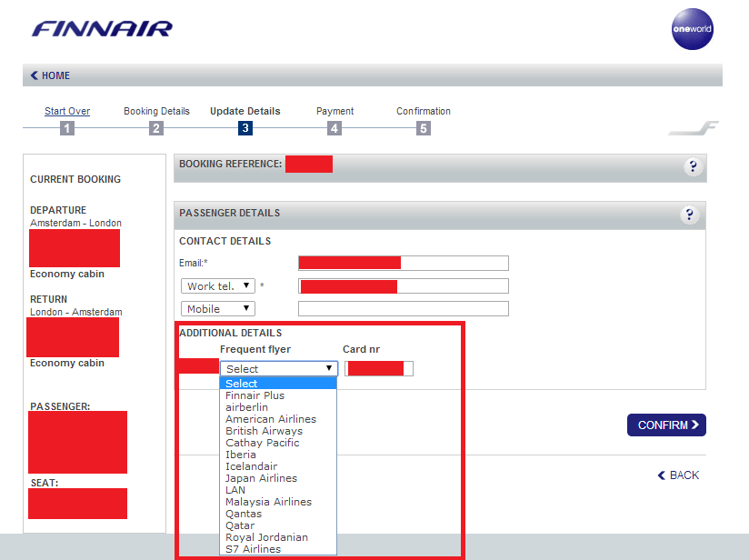The image size is (749, 560).
Task: Choose Cathay Pacific from list
Action: tap(278, 443)
